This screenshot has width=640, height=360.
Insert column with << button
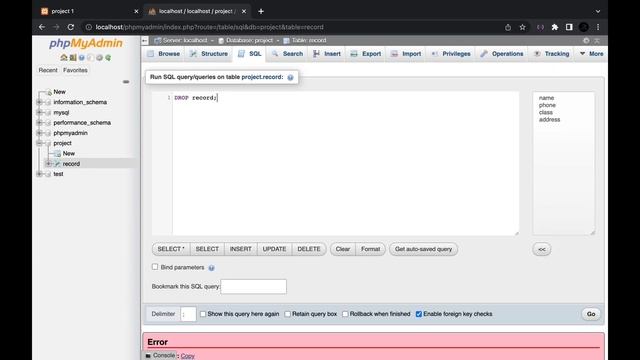click(542, 249)
